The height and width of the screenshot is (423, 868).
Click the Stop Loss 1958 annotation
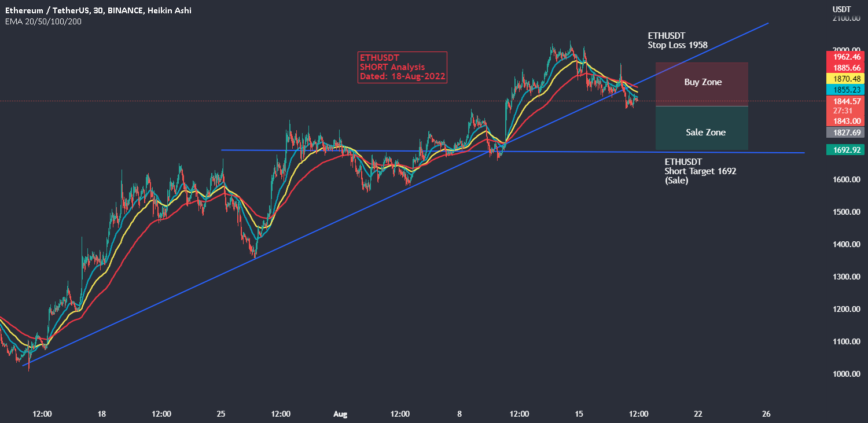coord(677,39)
